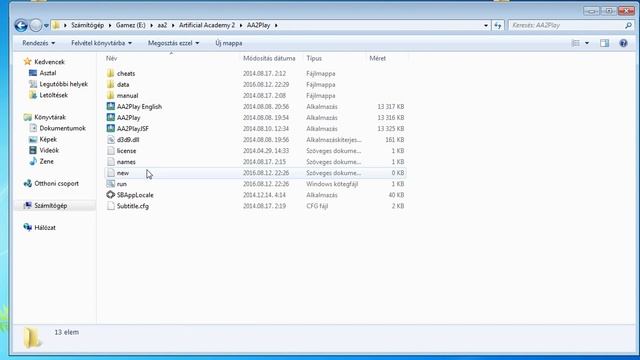Select the d3d9.dll file icon
640x360 pixels.
click(111, 139)
